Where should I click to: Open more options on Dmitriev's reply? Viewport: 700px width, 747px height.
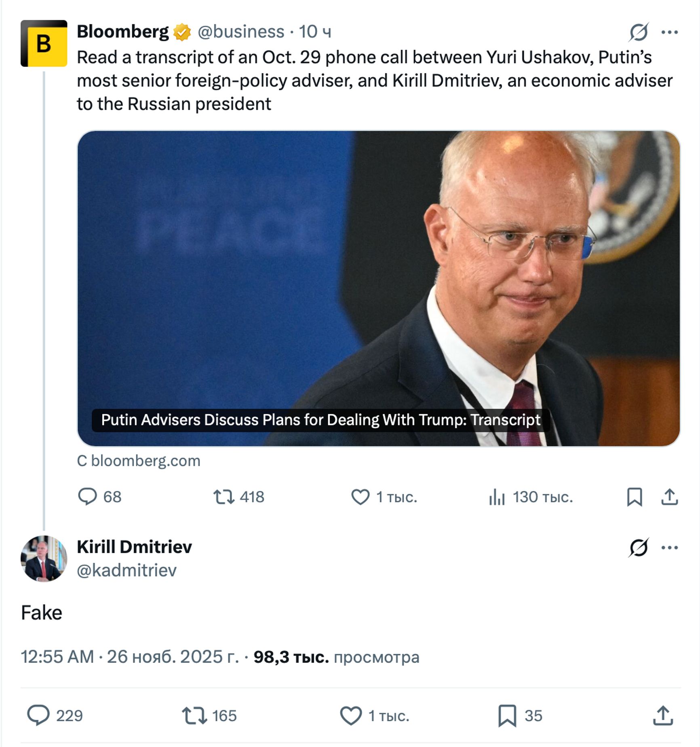(669, 547)
